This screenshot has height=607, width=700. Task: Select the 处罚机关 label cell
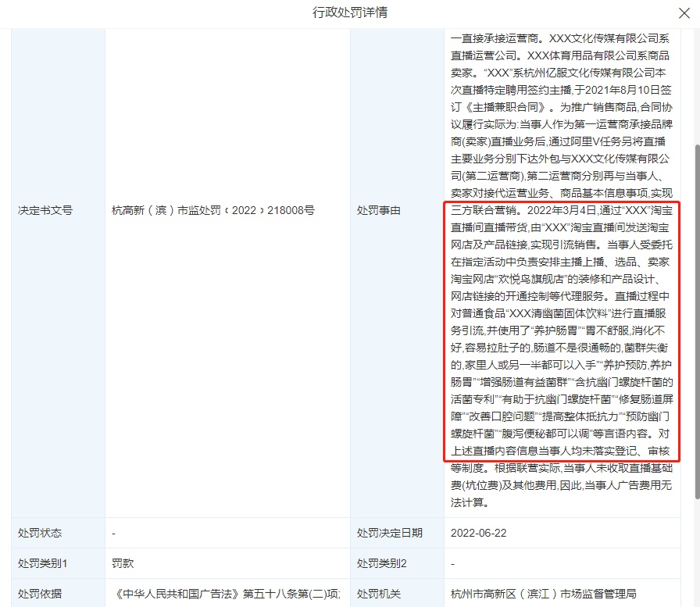coord(379,594)
